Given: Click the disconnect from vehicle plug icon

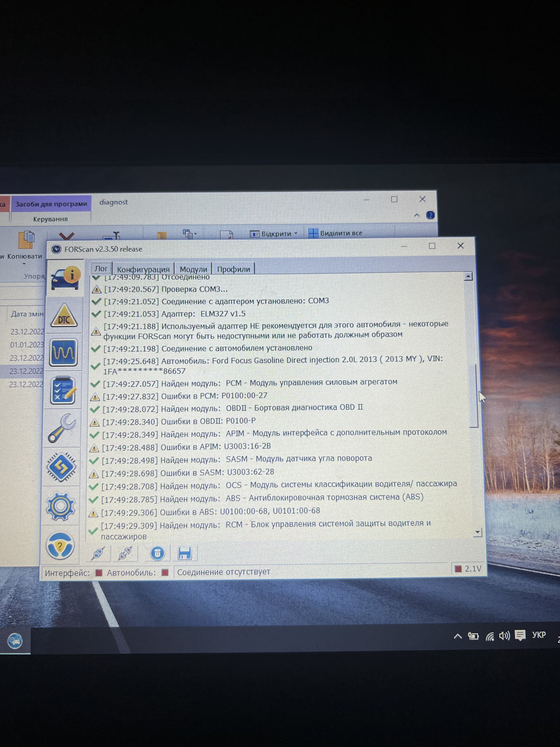Looking at the screenshot, I should point(125,553).
